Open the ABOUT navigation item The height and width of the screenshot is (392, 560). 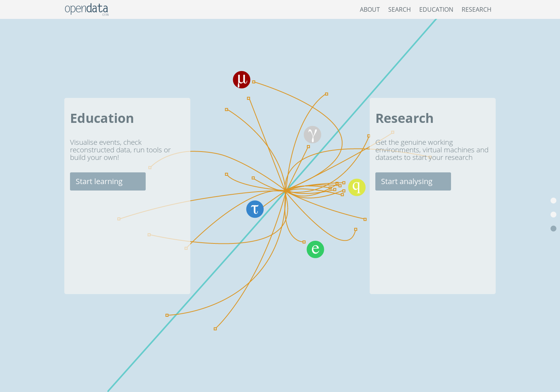click(370, 9)
